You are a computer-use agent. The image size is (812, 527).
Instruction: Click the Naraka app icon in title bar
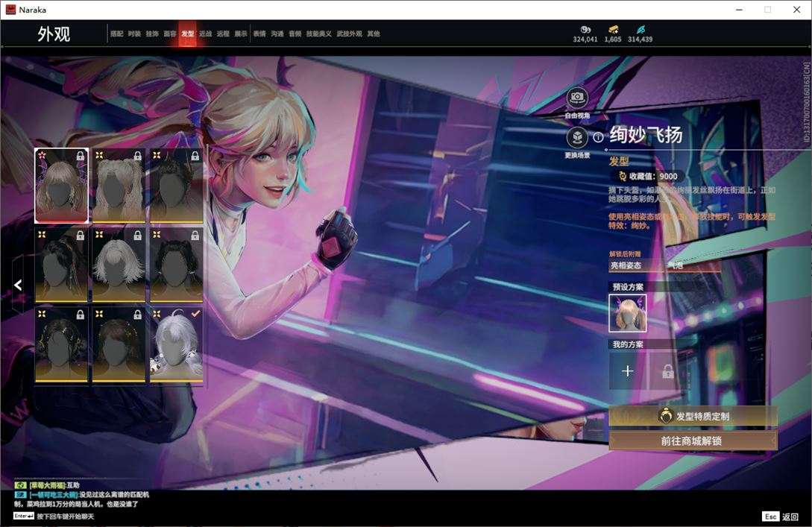coord(10,10)
